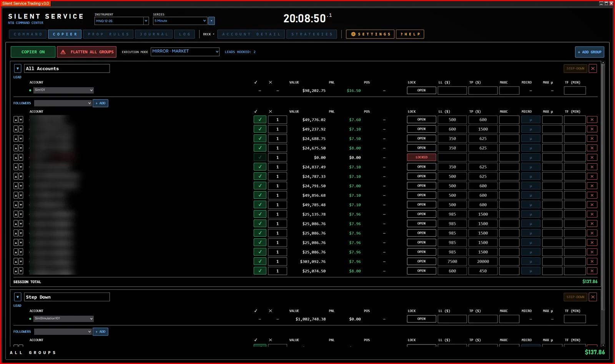
Task: Toggle the Copier On switch
Action: [x=33, y=52]
